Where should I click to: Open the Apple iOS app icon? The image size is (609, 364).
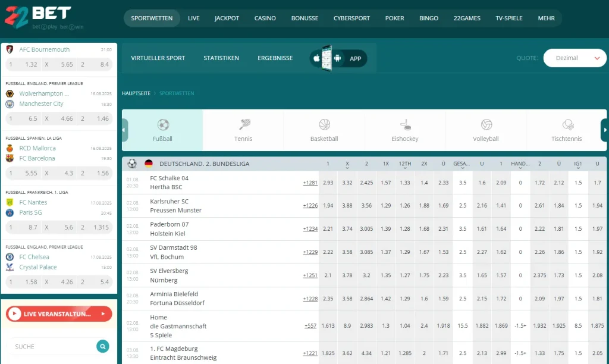[x=316, y=58]
